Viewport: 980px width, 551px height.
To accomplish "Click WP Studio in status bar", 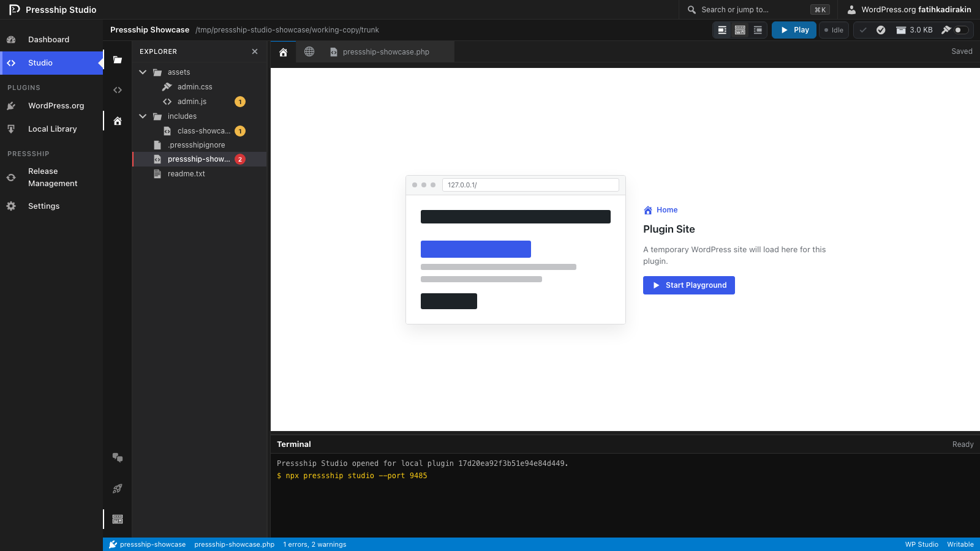I will tap(921, 544).
